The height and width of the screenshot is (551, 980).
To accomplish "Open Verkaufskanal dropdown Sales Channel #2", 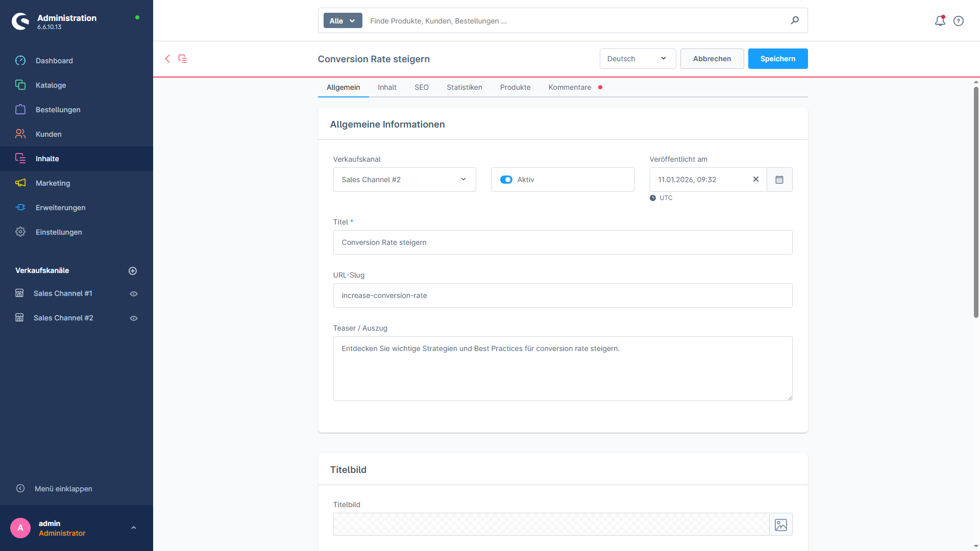I will 405,180.
